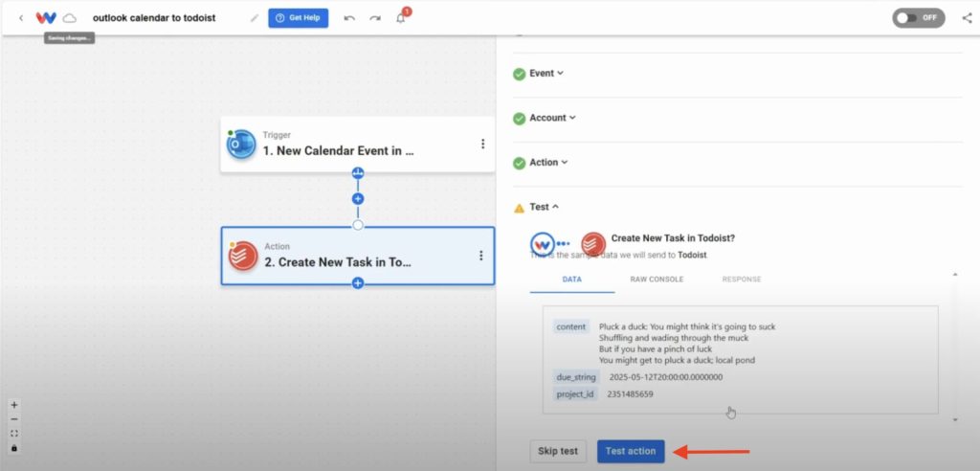Open trigger step three-dot menu

coord(482,144)
